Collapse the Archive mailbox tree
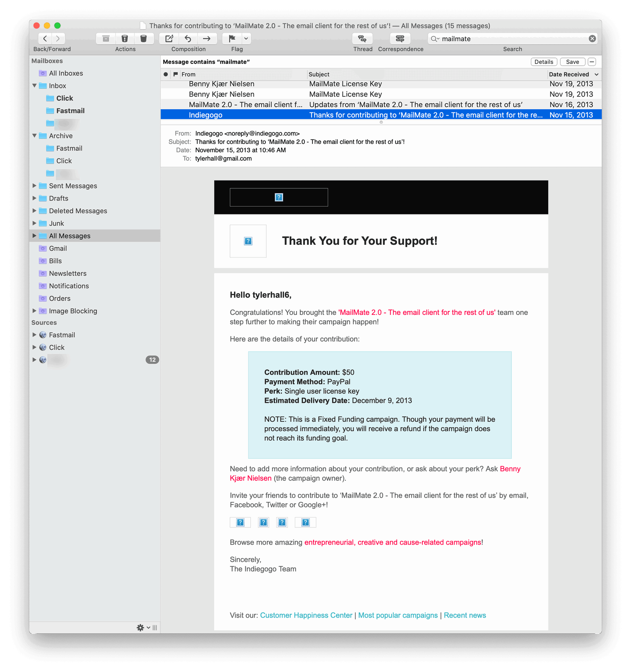The height and width of the screenshot is (672, 631). click(34, 136)
